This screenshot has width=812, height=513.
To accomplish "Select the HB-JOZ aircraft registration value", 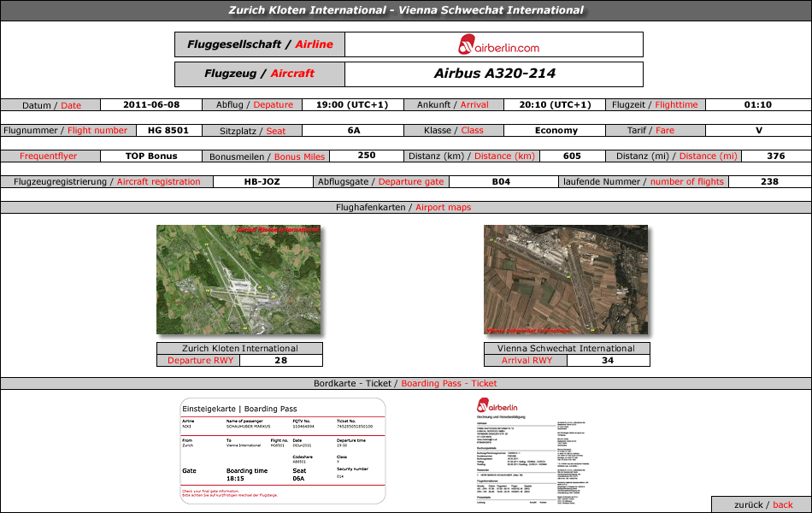I will (262, 182).
